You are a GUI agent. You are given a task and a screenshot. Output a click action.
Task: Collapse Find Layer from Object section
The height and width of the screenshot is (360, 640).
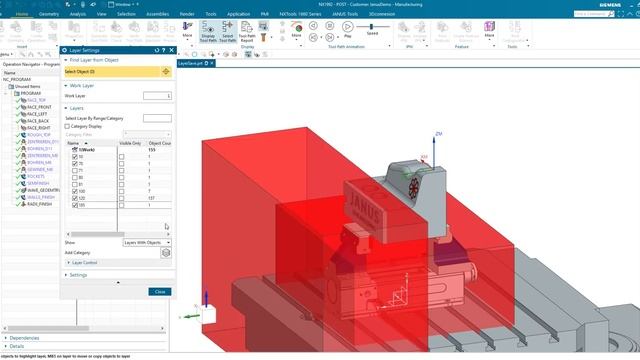[x=66, y=60]
